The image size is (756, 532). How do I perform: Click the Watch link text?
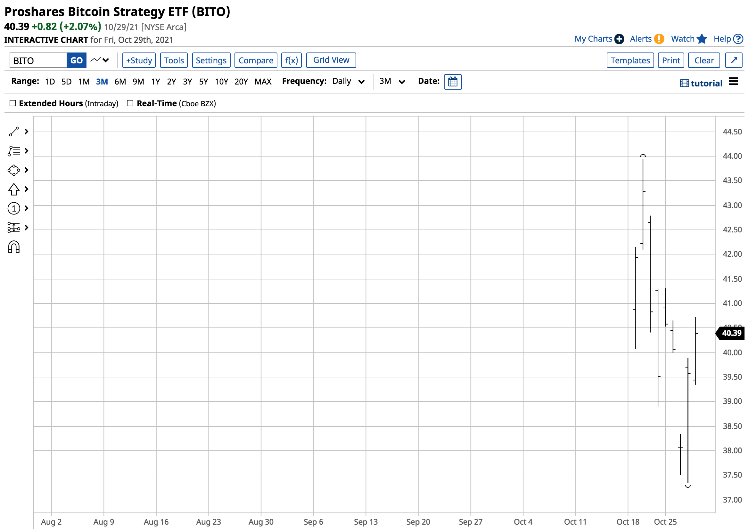click(x=683, y=39)
